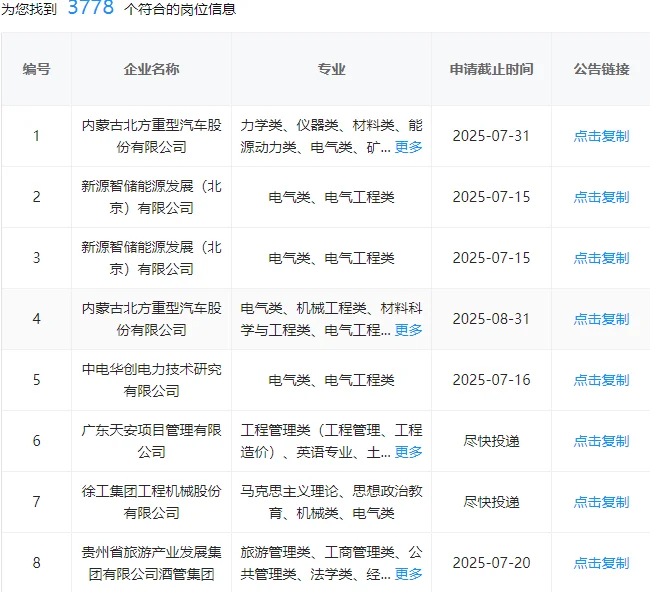650x592 pixels.
Task: Copy announcement link for row 7
Action: 601,502
